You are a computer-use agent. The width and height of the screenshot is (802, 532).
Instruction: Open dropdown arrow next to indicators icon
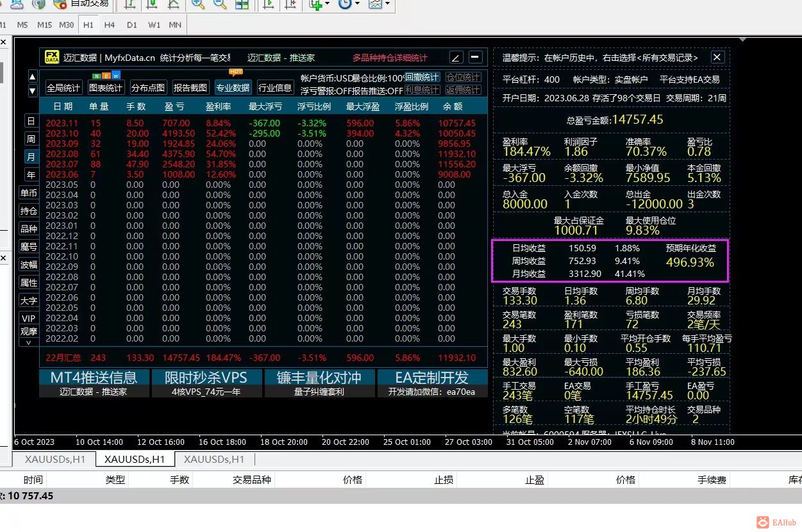pos(327,4)
